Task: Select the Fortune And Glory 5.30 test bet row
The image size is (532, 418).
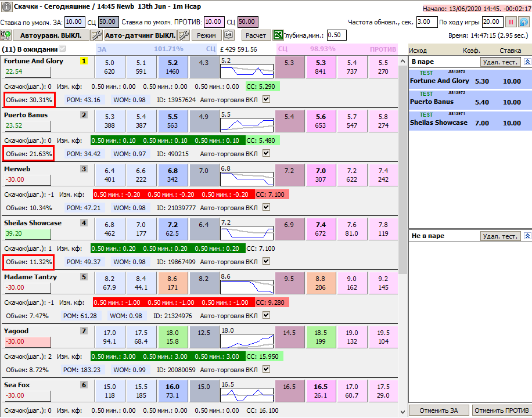Action: (x=470, y=78)
